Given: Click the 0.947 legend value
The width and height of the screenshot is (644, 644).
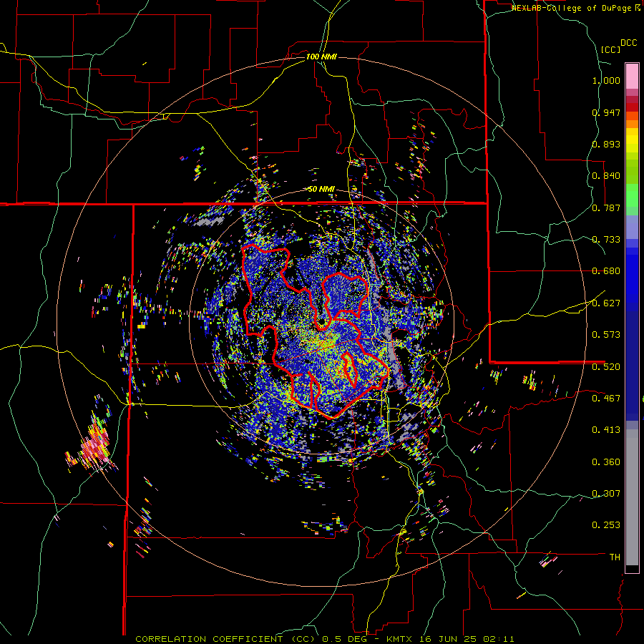Looking at the screenshot, I should (x=606, y=112).
